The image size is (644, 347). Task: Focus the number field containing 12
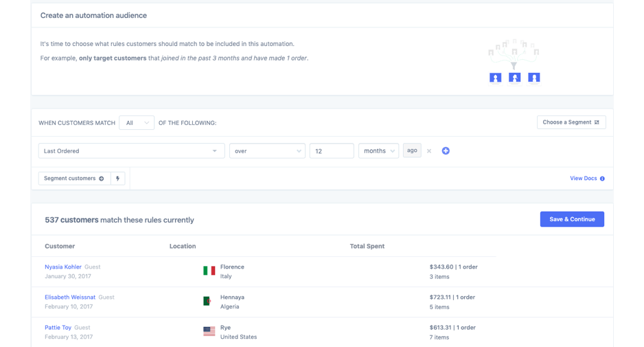tap(332, 151)
